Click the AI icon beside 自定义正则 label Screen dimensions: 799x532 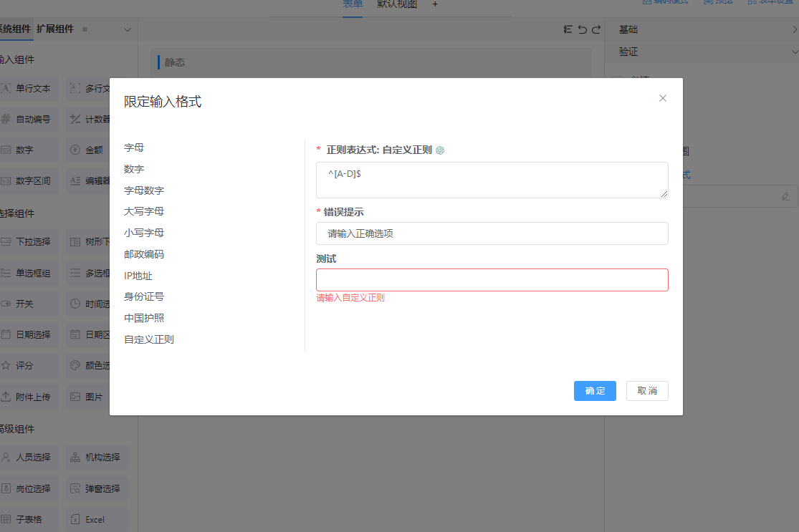pyautogui.click(x=440, y=150)
